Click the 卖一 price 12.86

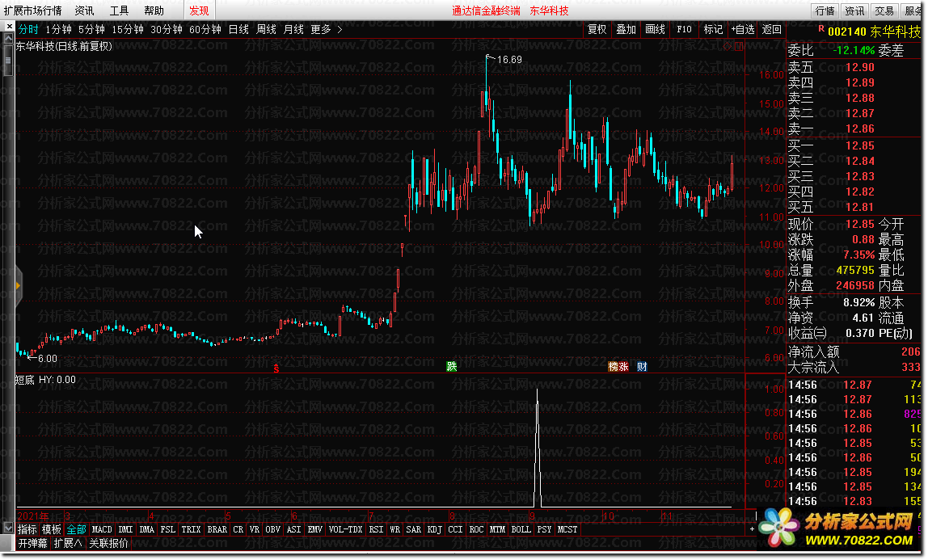[860, 128]
